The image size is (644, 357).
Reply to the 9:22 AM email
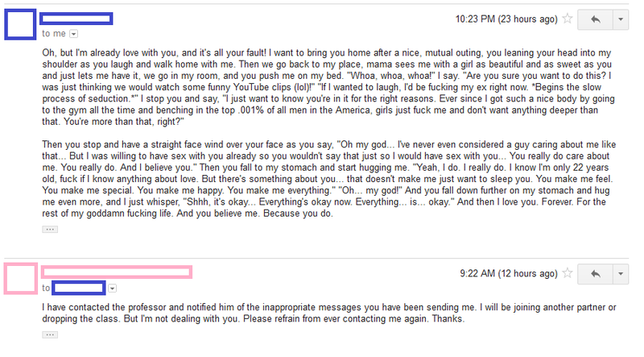tap(595, 274)
